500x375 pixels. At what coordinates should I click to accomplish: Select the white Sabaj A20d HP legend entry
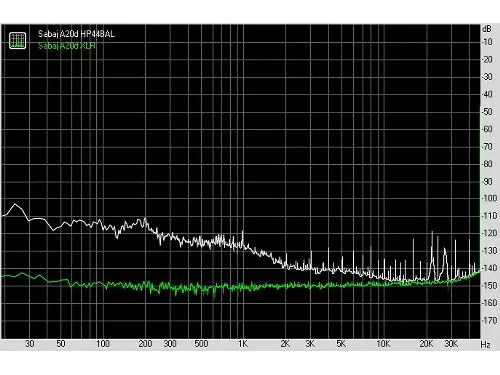pos(76,34)
